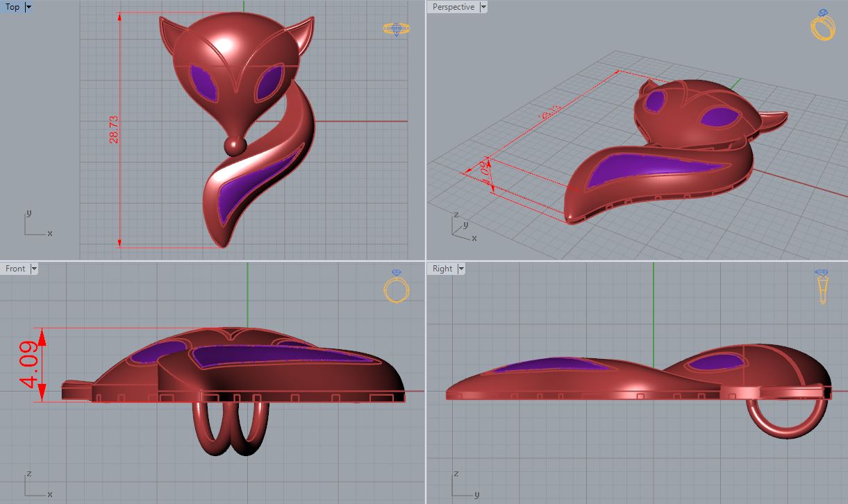
Task: Open the Right viewport dropdown arrow
Action: pyautogui.click(x=461, y=269)
